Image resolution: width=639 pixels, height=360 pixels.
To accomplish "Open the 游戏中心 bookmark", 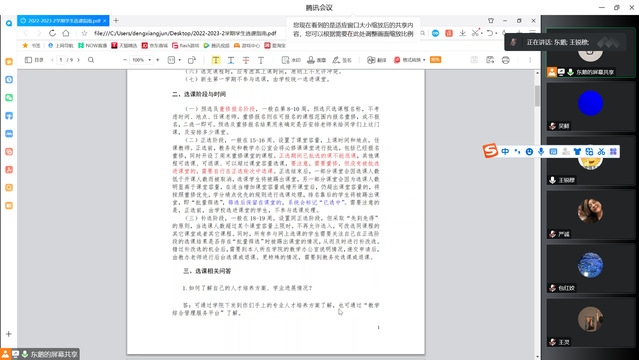I will 247,46.
